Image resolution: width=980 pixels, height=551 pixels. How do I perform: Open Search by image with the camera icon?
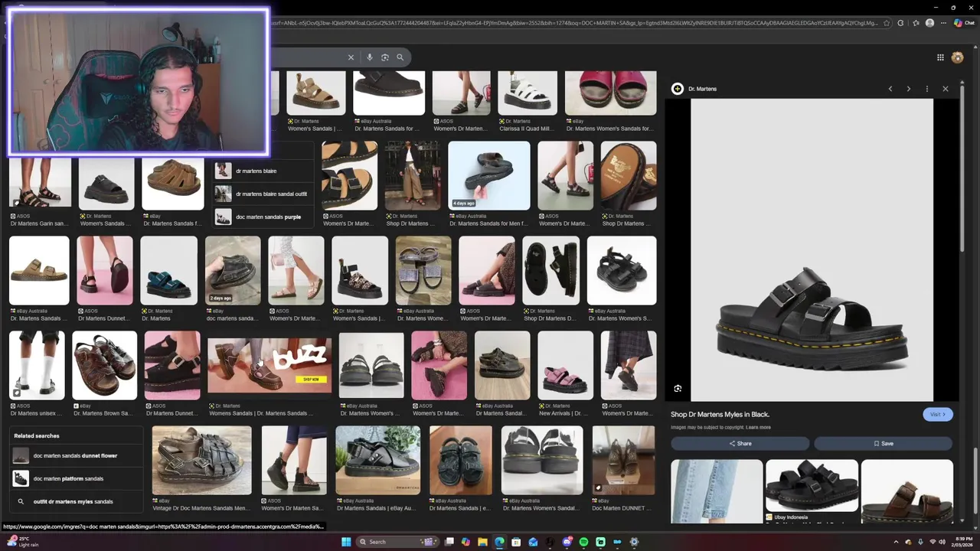[385, 57]
